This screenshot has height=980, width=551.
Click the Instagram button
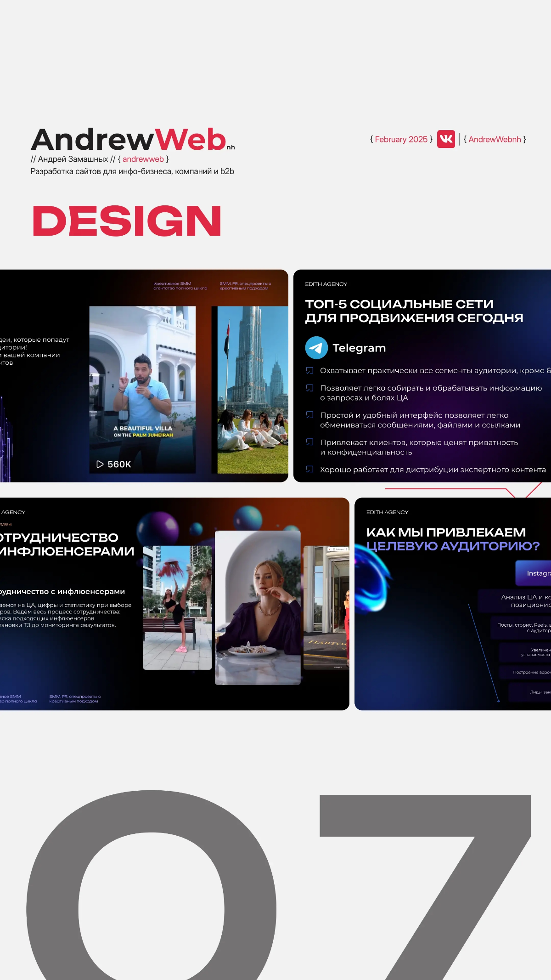click(535, 573)
